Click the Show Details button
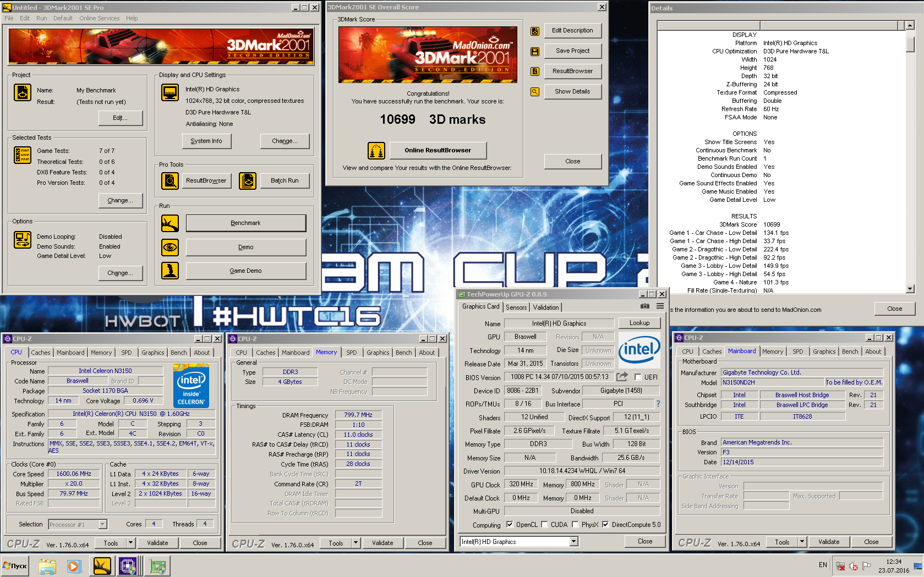The width and height of the screenshot is (924, 577). [x=572, y=91]
